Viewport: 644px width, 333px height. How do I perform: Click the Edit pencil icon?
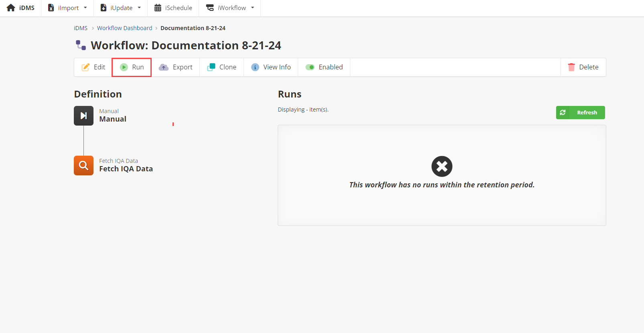coord(85,67)
